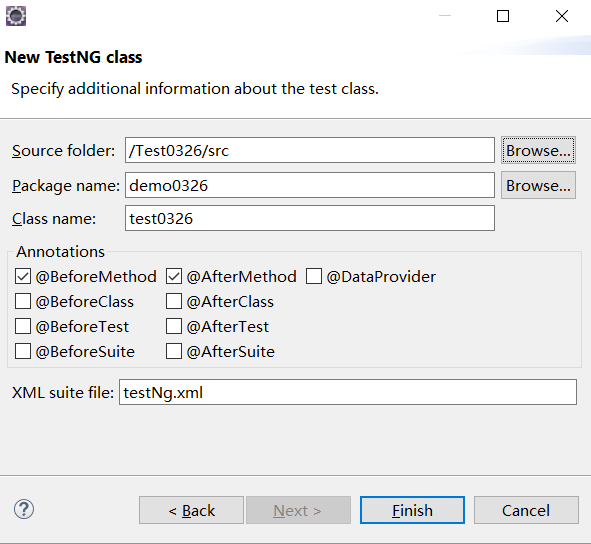591x544 pixels.
Task: Click the Eclipse icon in the title bar
Action: [x=16, y=16]
